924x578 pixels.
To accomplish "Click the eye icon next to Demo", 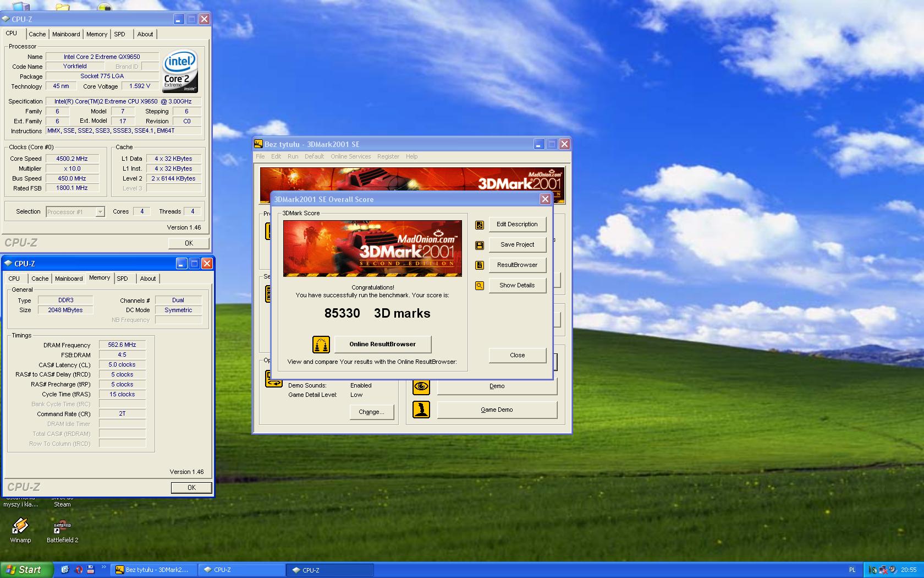I will [421, 386].
